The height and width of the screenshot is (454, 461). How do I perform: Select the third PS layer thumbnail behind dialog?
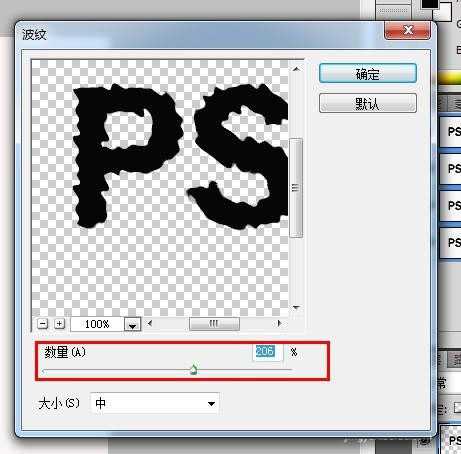coord(451,205)
